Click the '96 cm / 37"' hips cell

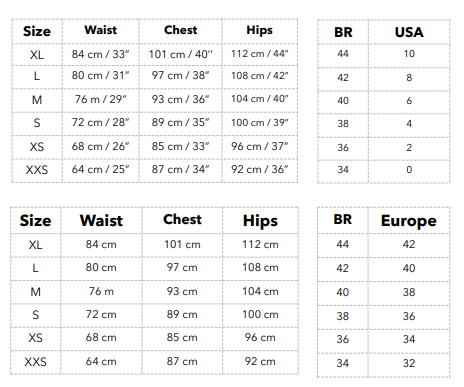point(260,146)
